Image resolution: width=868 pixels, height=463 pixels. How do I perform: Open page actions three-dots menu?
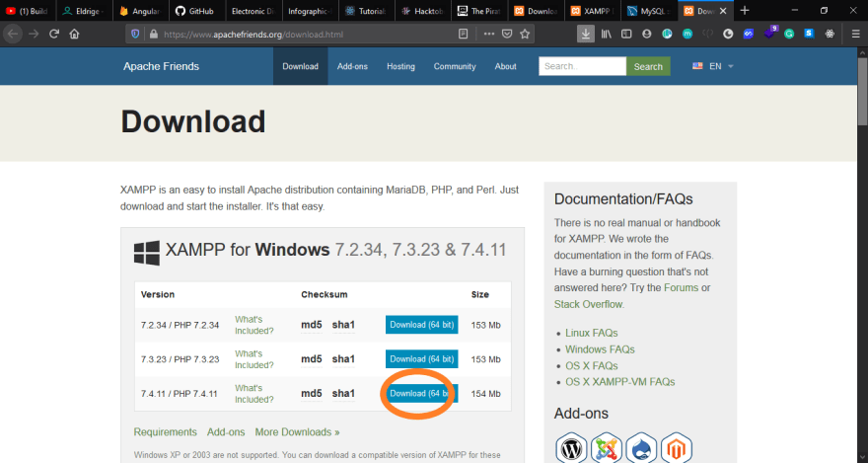coord(489,34)
